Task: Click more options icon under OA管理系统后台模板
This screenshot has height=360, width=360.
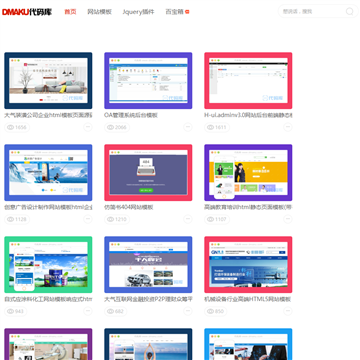Action: tap(188, 127)
